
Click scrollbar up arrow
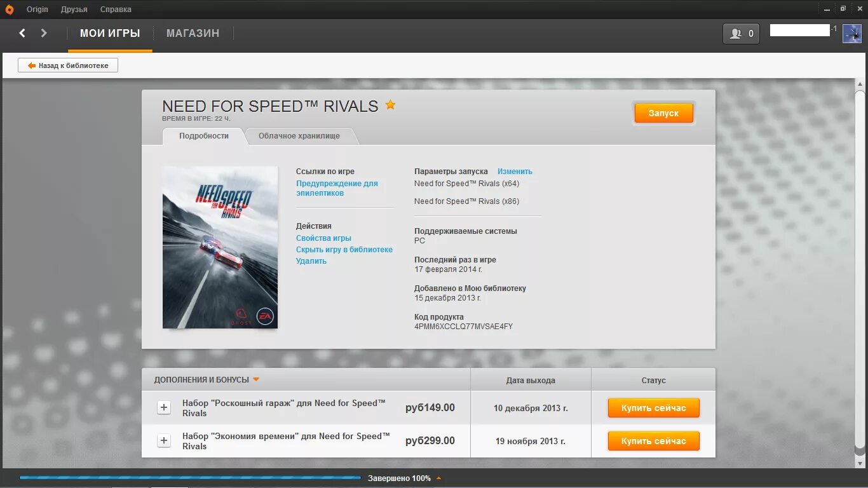click(860, 85)
